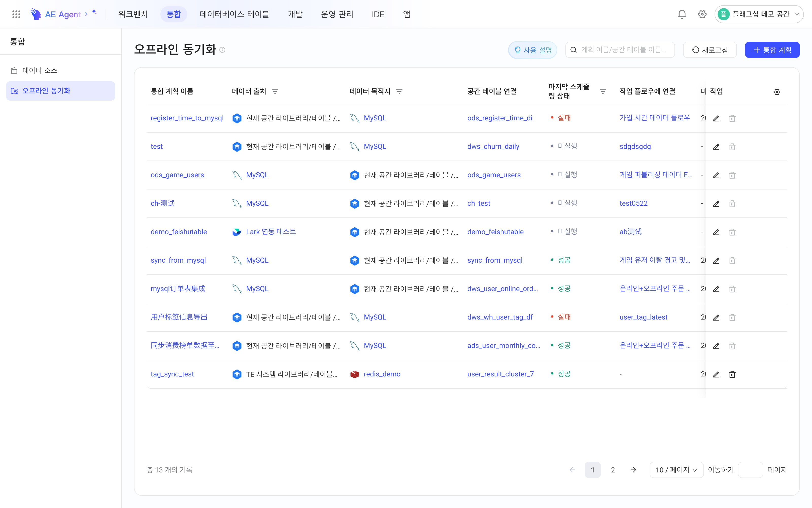Edit the ods_game_users plan
812x508 pixels.
point(716,175)
